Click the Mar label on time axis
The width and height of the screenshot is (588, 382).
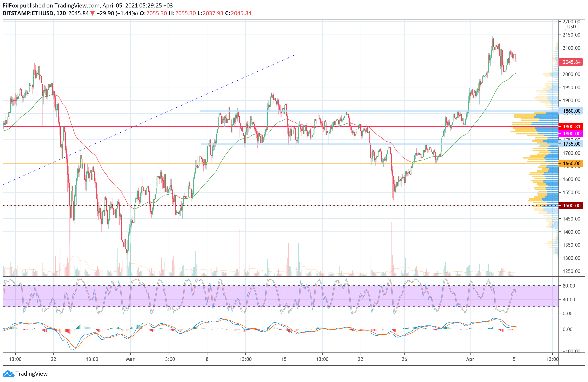pos(130,359)
